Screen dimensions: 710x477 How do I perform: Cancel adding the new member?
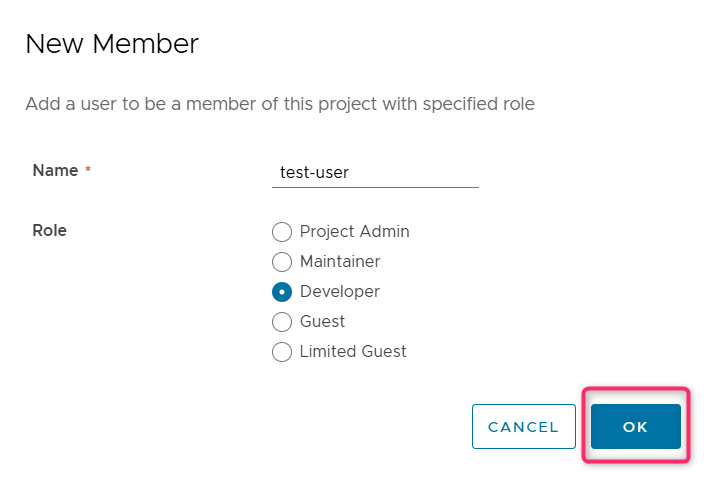click(x=524, y=427)
